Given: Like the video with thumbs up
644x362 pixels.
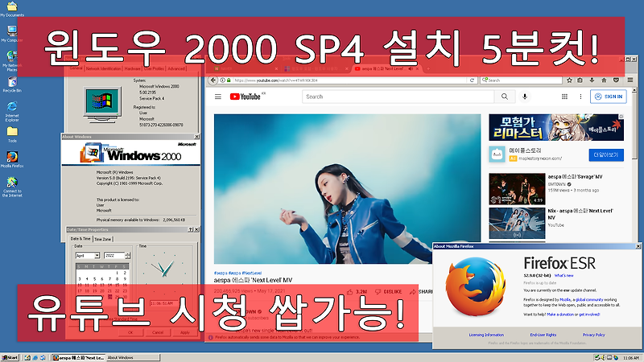Looking at the screenshot, I should click(x=357, y=292).
